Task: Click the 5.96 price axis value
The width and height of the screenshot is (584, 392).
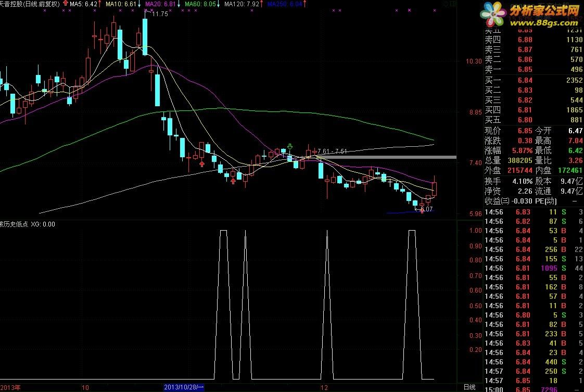Action: (x=475, y=214)
